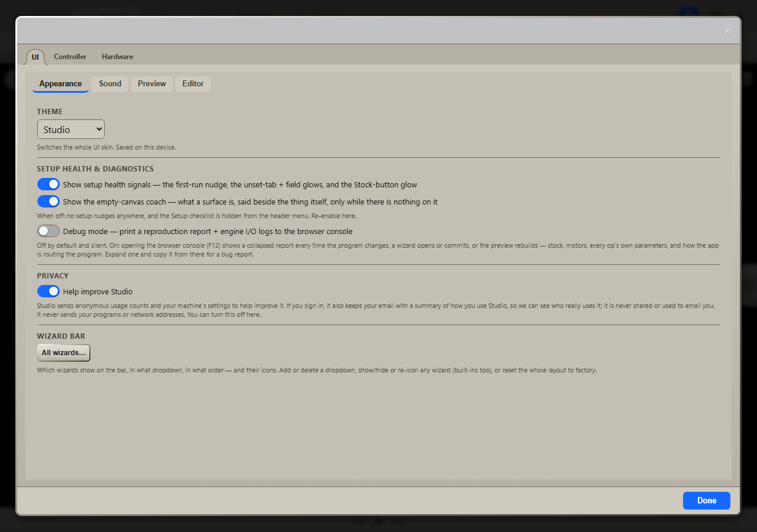
Task: Click the "Which wizards show on the bar" description
Action: click(x=317, y=371)
